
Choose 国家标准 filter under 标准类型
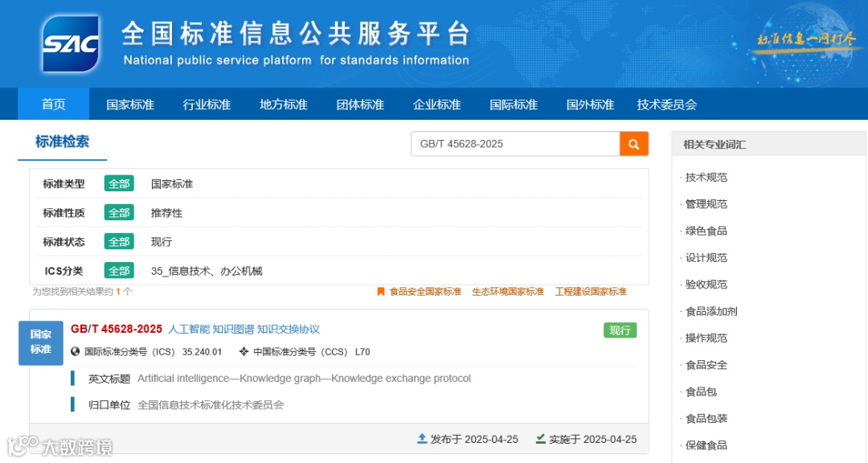point(172,184)
